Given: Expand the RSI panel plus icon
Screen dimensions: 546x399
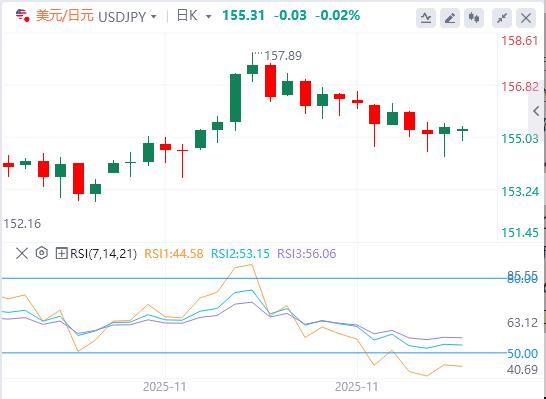Looking at the screenshot, I should click(61, 253).
